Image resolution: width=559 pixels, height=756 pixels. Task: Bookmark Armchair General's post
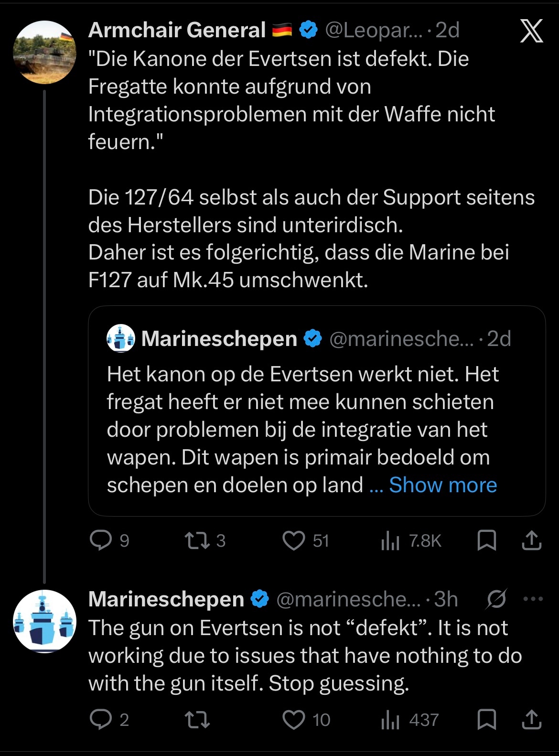point(487,540)
